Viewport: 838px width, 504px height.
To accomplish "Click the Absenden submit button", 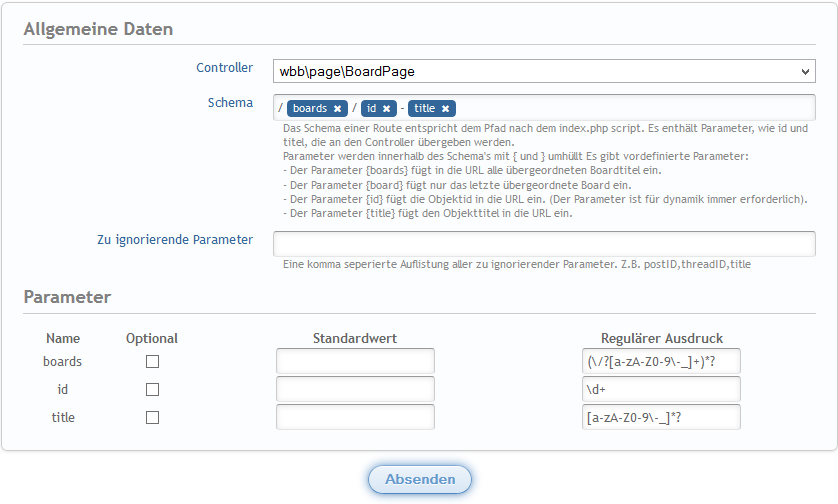I will tap(420, 479).
